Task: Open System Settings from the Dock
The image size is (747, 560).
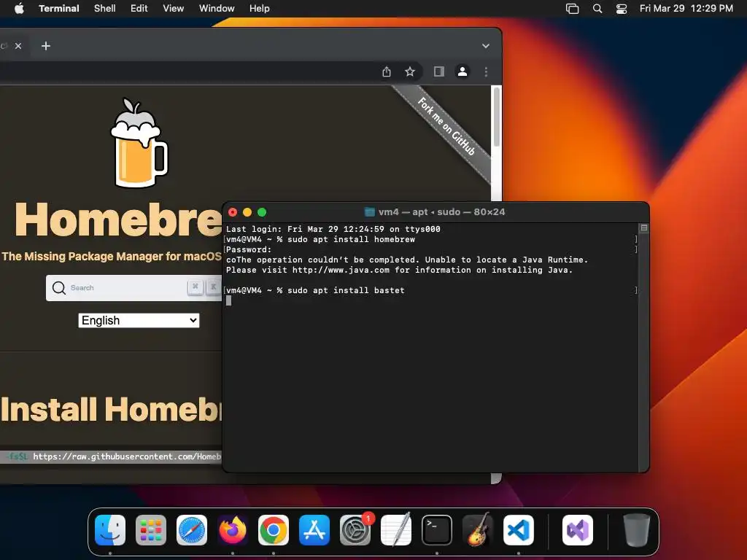Action: (355, 530)
